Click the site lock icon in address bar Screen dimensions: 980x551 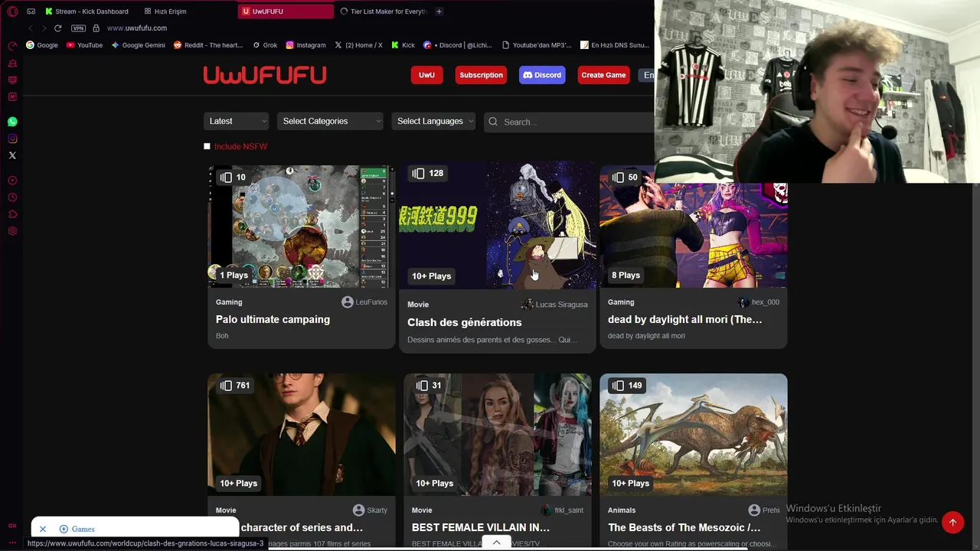(96, 28)
